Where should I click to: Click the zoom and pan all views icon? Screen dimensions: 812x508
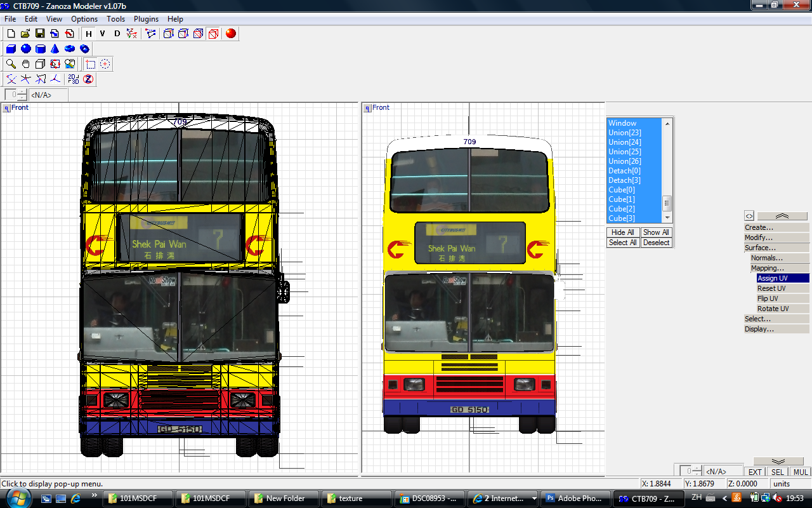[x=70, y=64]
